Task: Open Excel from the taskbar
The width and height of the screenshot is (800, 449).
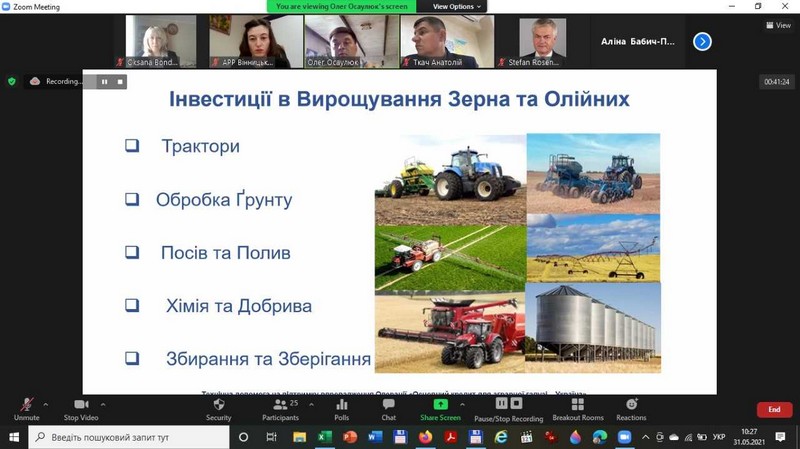Action: pos(324,437)
